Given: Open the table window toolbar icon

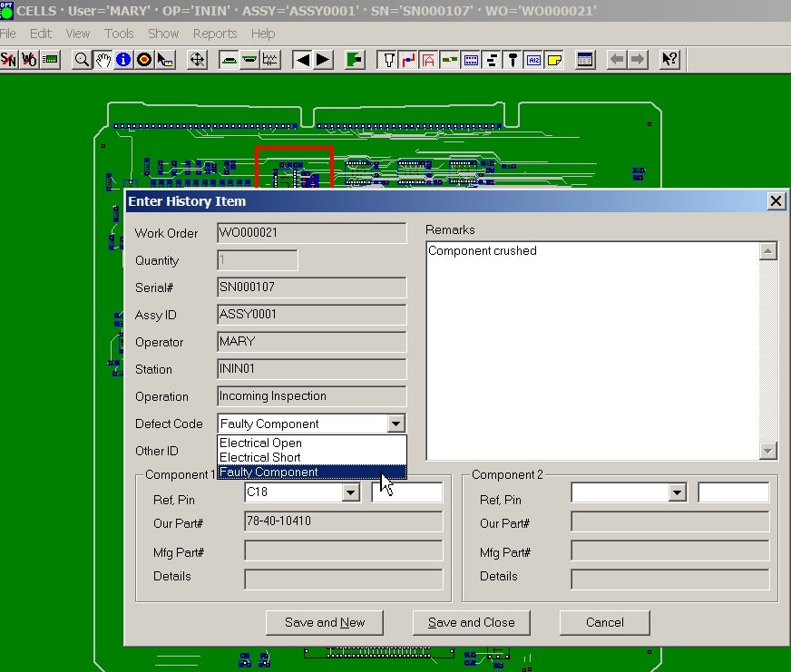Looking at the screenshot, I should [585, 60].
